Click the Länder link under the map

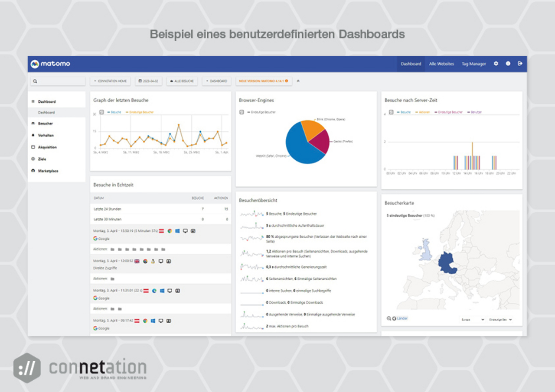(402, 318)
